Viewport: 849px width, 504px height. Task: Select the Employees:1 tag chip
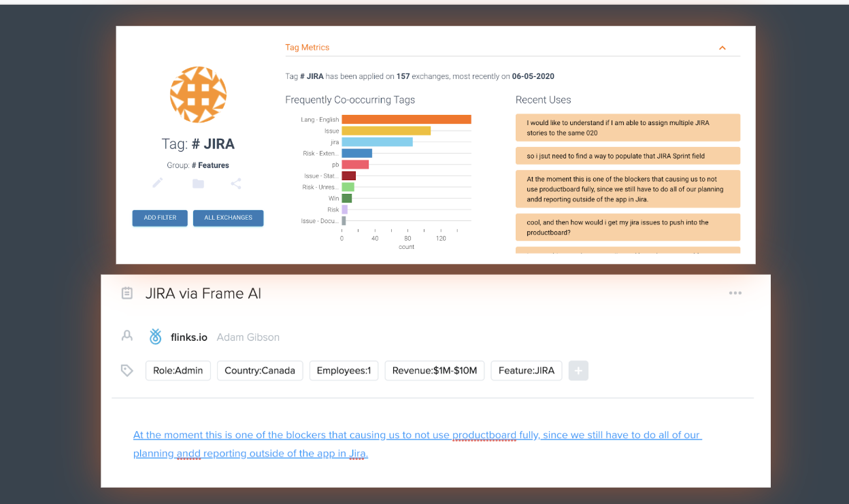click(x=344, y=371)
